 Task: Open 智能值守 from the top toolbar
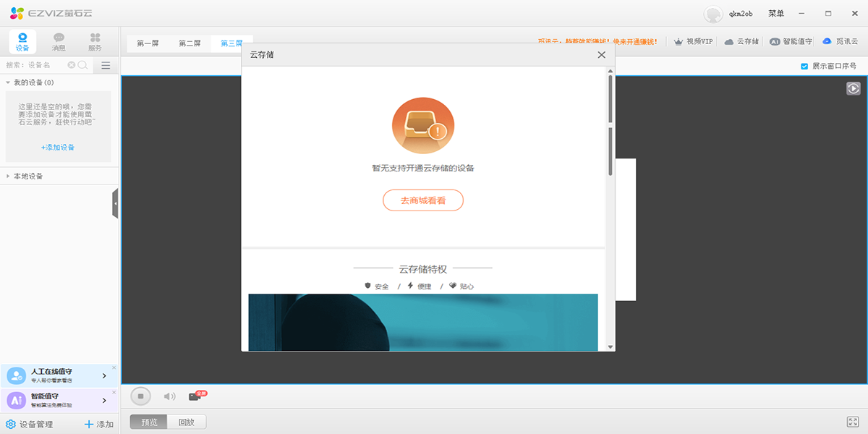click(x=776, y=41)
